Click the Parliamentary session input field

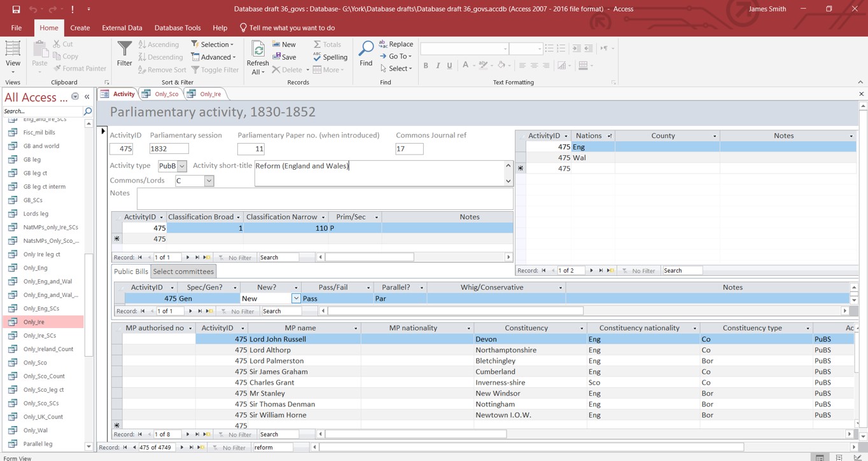point(169,149)
